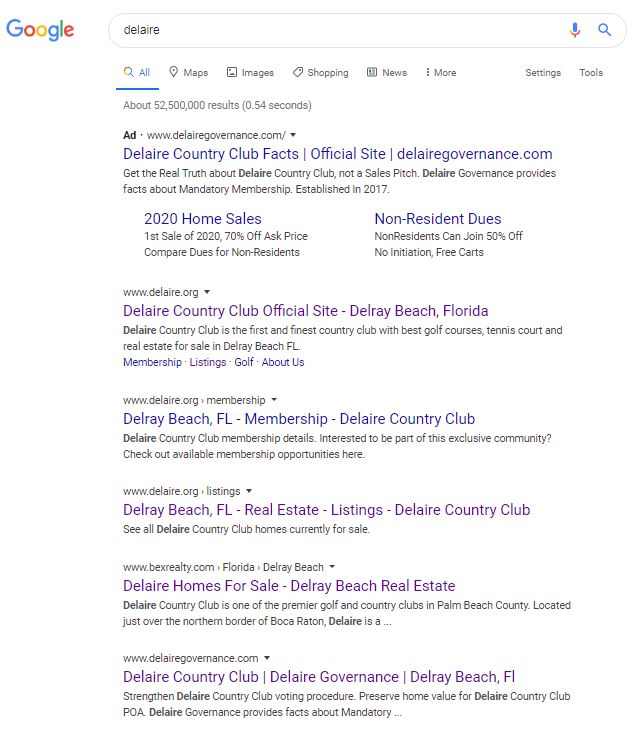Open 'Delray Beach, FL - Membership - Delaire Country Club'
The width and height of the screenshot is (636, 739).
click(299, 419)
